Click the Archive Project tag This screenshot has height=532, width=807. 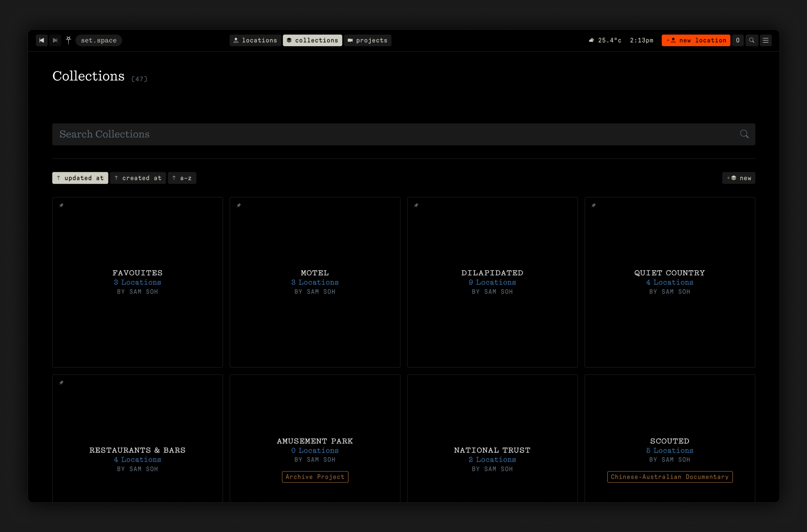pyautogui.click(x=315, y=477)
